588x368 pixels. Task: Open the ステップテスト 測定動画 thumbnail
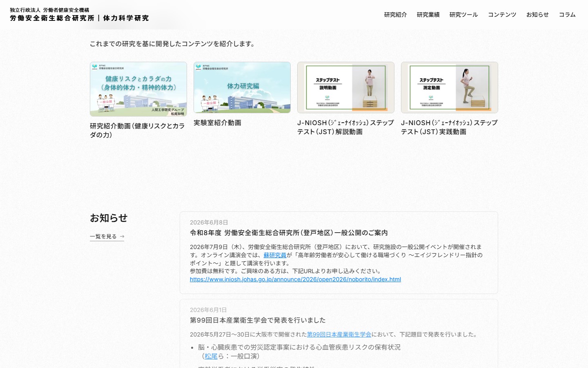pyautogui.click(x=450, y=88)
